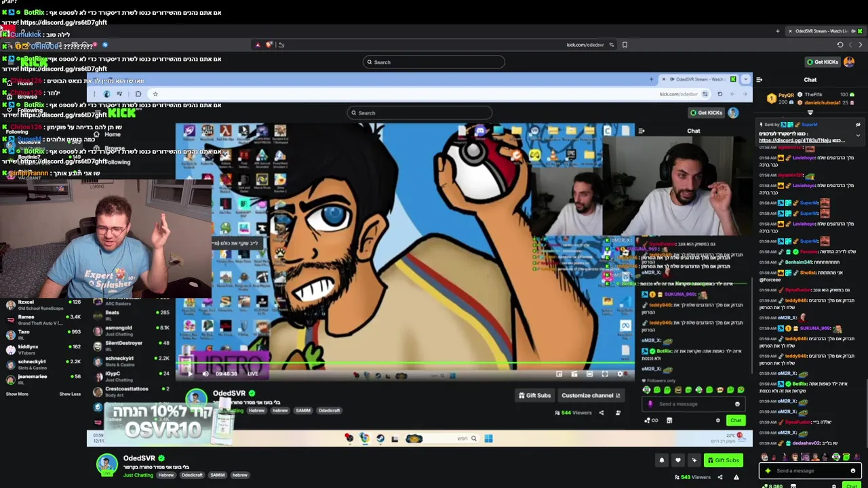Open site settings icon beside outer address bar

(611, 45)
